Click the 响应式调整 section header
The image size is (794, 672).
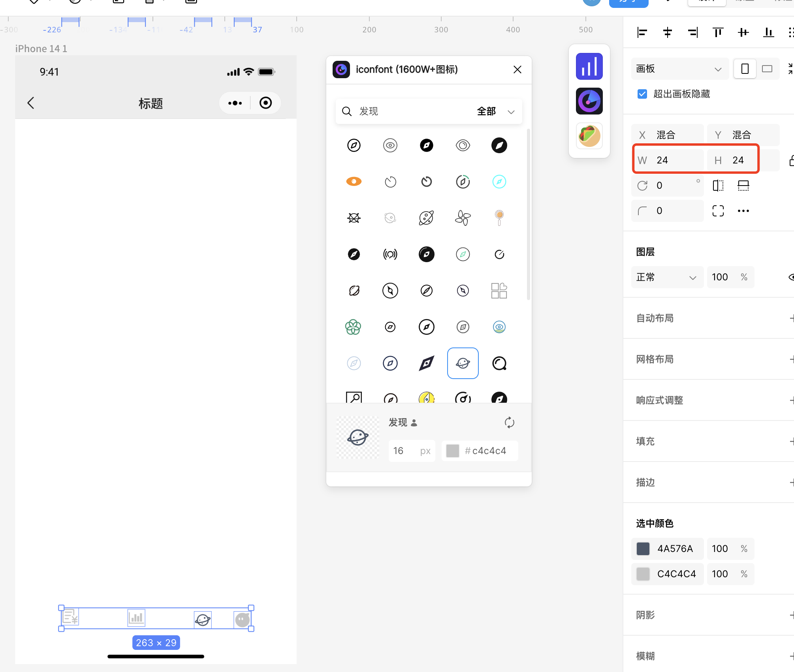pyautogui.click(x=660, y=400)
